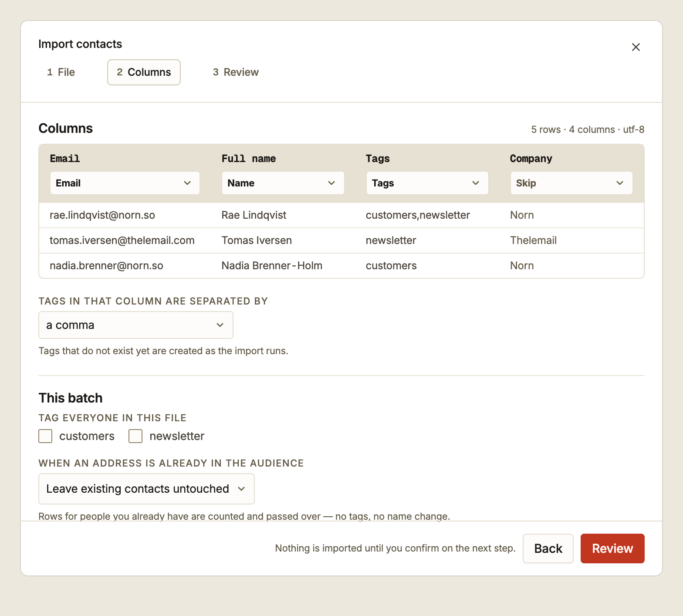Click the name Rae Lindqvist

pos(254,215)
